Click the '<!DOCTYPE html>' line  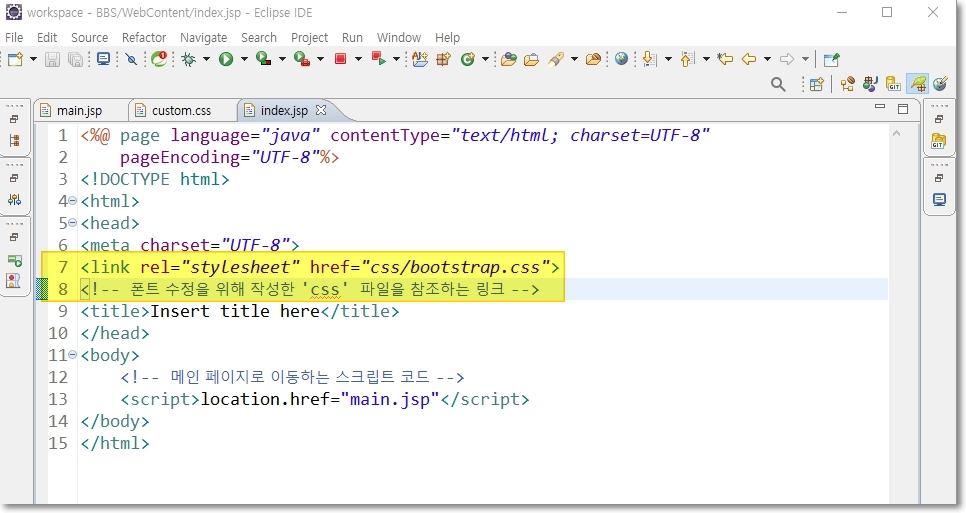point(155,179)
